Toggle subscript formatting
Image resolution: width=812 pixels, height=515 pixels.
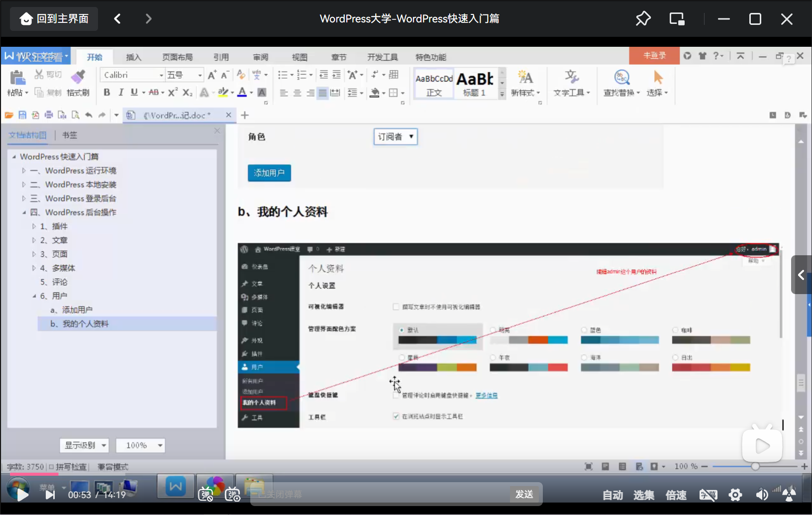187,92
